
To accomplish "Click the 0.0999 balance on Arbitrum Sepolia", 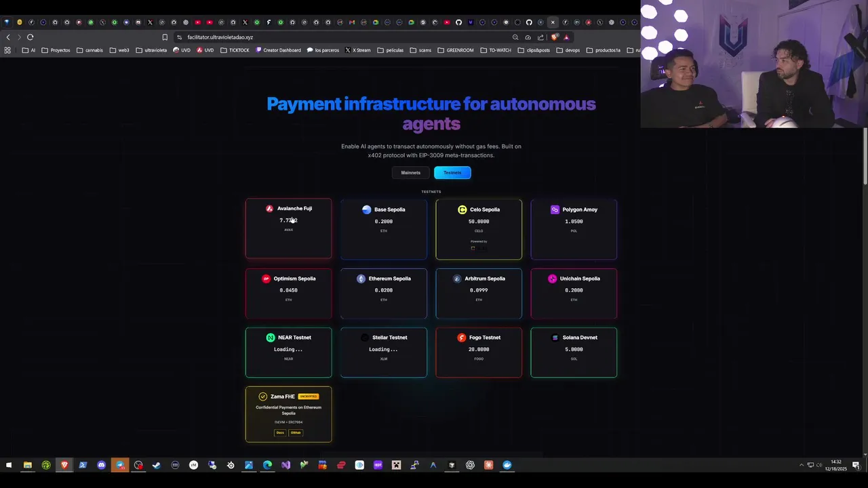I will (479, 290).
